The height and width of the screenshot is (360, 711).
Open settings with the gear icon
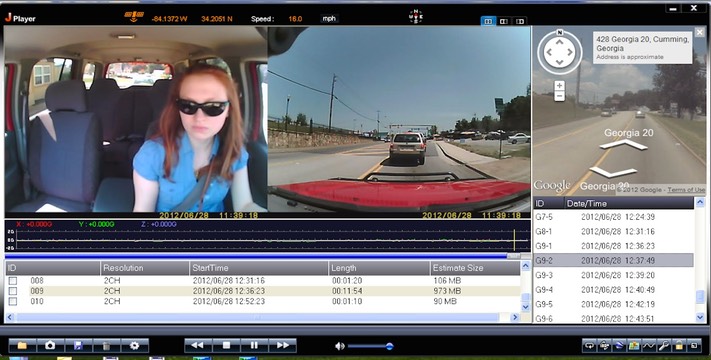[134, 345]
